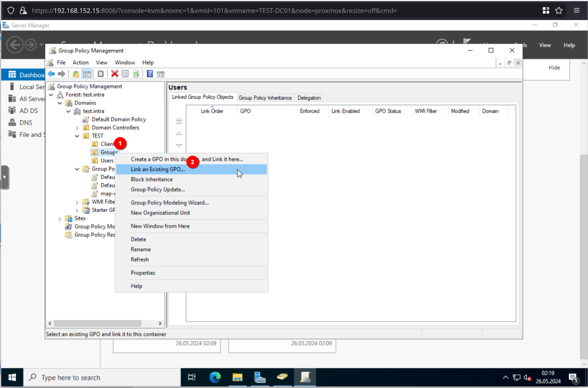This screenshot has height=388, width=588.
Task: Show hidden system tray icons
Action: tap(506, 378)
